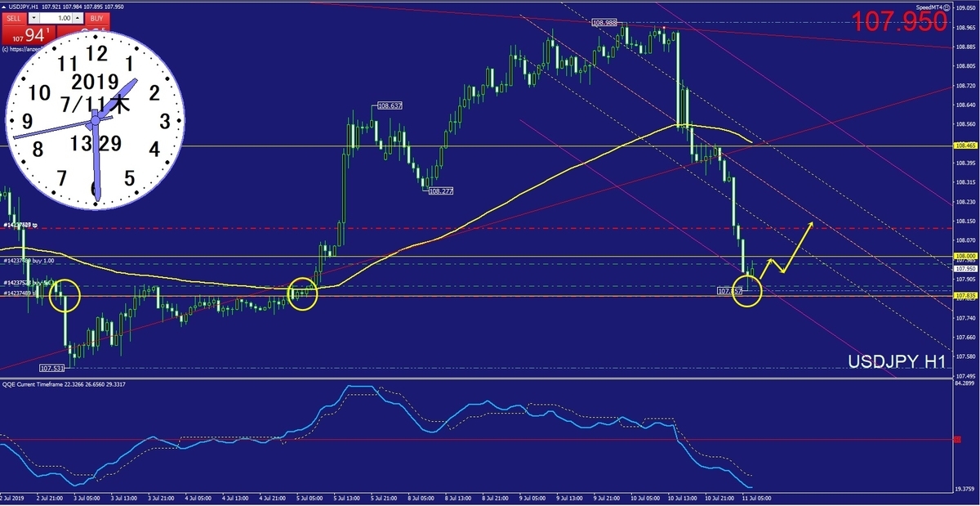The width and height of the screenshot is (980, 506).
Task: Select the 108.988 high price label
Action: click(604, 23)
